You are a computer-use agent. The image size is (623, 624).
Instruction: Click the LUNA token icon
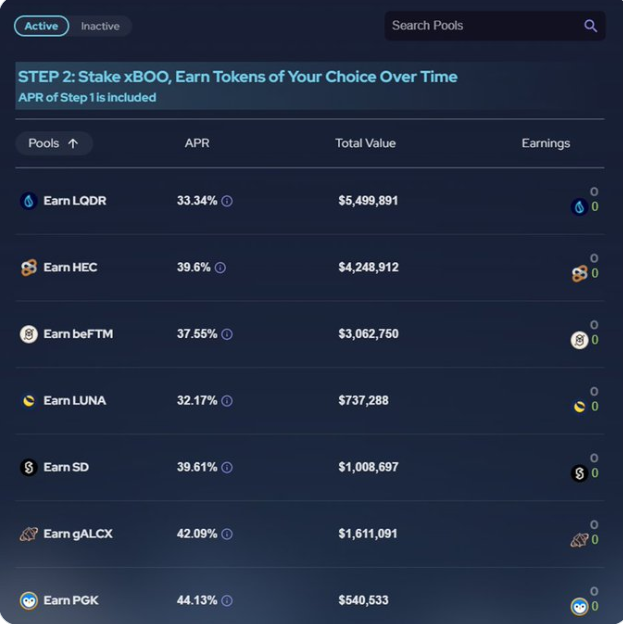pos(29,401)
